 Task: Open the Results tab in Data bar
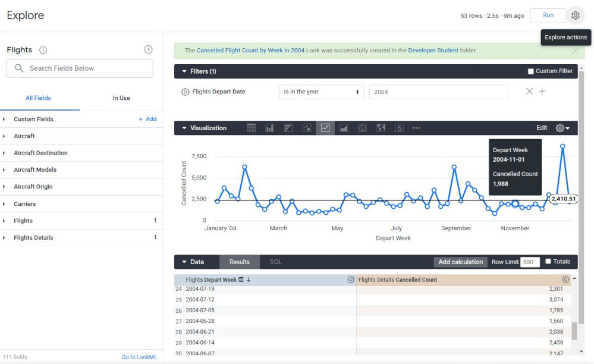coord(240,262)
